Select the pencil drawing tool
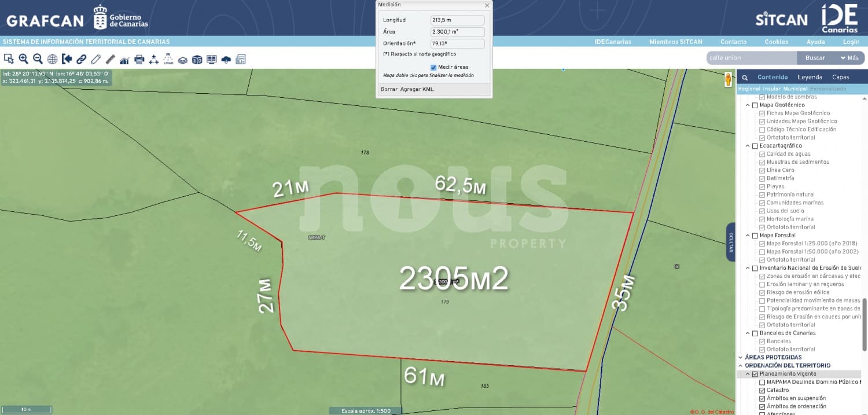 tap(95, 58)
